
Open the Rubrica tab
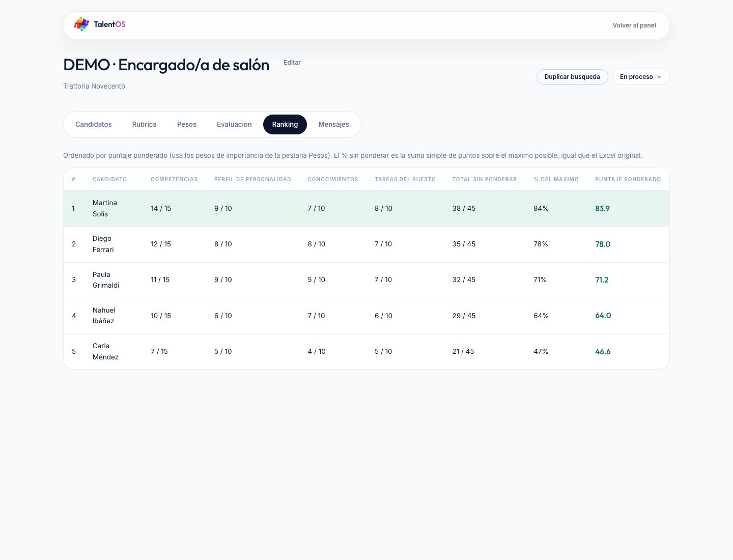[145, 125]
